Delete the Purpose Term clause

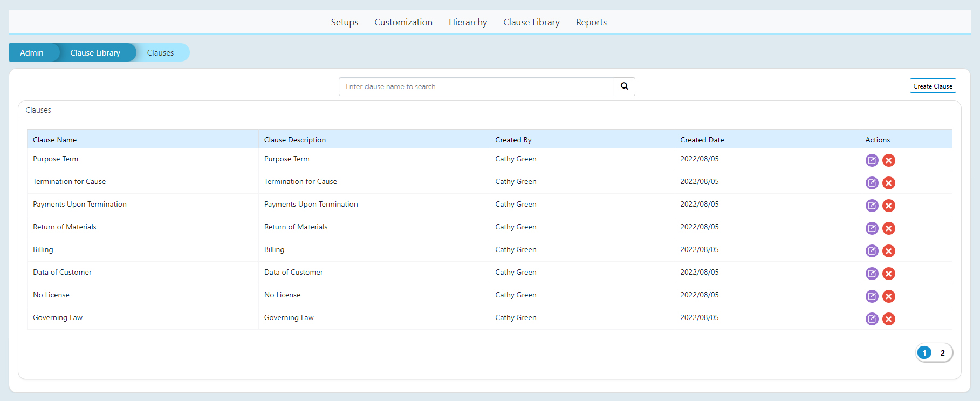(889, 160)
